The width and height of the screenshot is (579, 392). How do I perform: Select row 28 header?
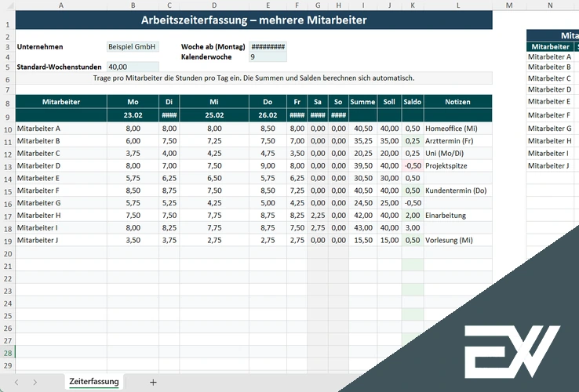7,354
